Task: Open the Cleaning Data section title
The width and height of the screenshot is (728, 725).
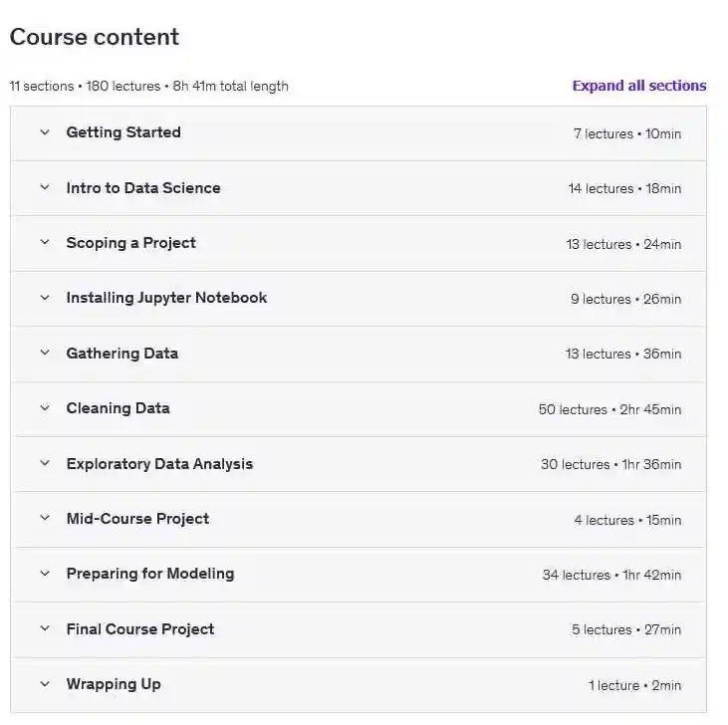Action: point(118,408)
